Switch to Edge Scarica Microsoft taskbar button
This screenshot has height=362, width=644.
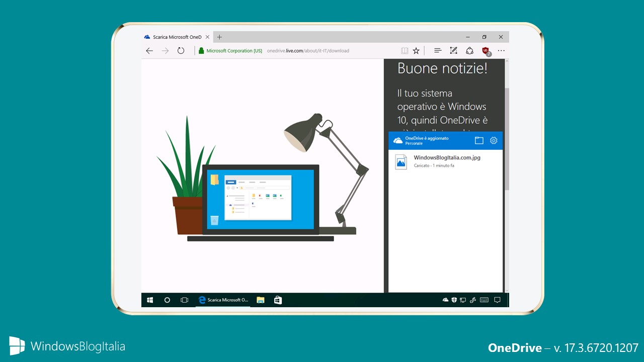pyautogui.click(x=223, y=300)
